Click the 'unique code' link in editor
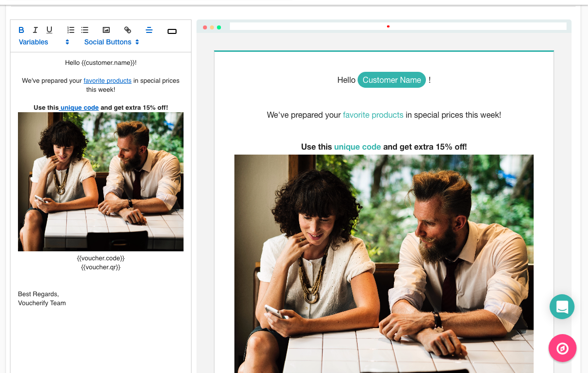Viewport: 588px width, 373px height. (x=79, y=108)
